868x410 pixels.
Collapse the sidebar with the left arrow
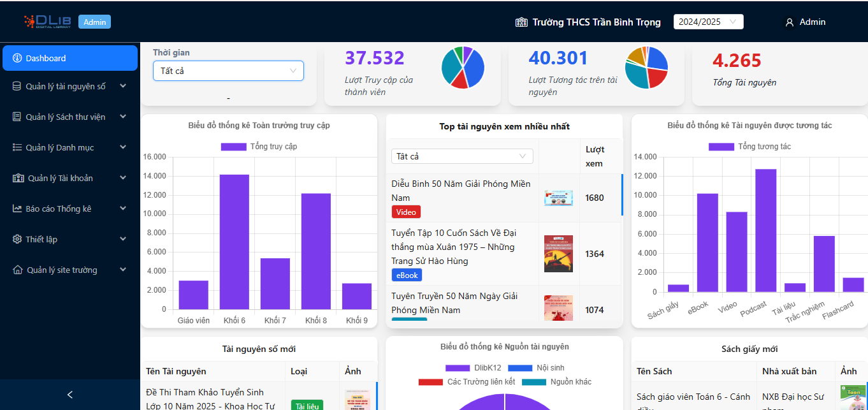pos(70,395)
